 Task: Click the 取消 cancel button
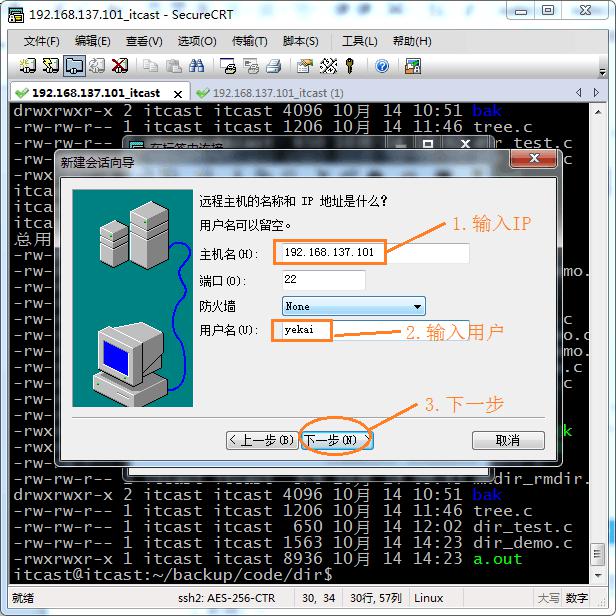tap(508, 440)
